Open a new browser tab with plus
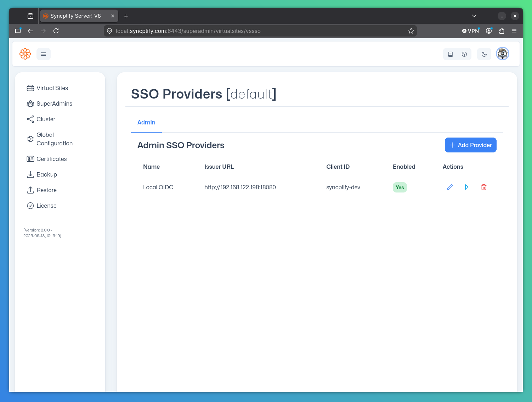532x402 pixels. [126, 16]
